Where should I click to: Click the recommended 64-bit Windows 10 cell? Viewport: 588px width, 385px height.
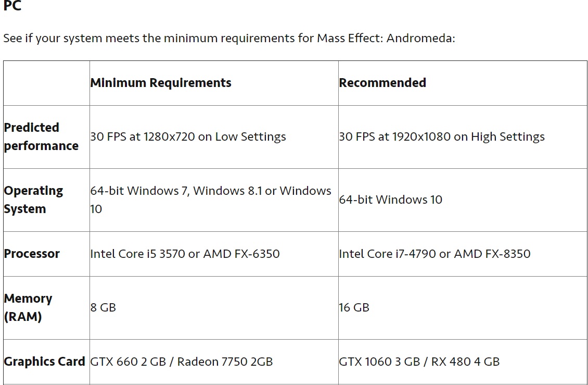tap(391, 200)
